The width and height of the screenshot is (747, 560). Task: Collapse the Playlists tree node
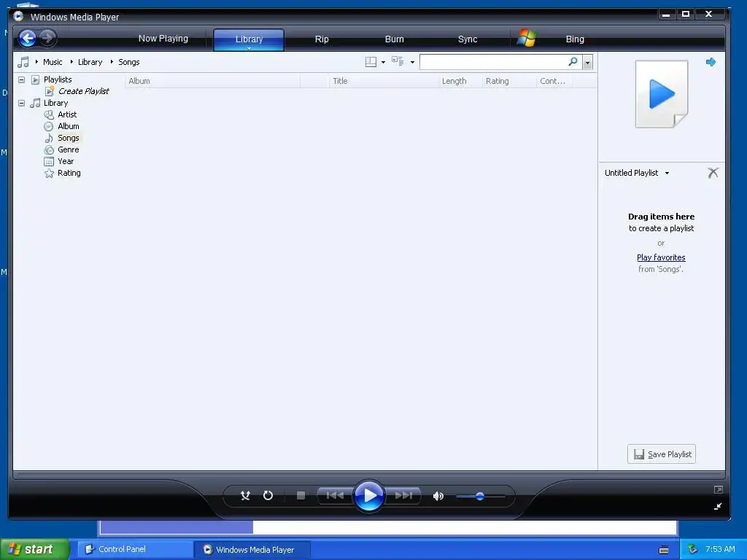21,79
